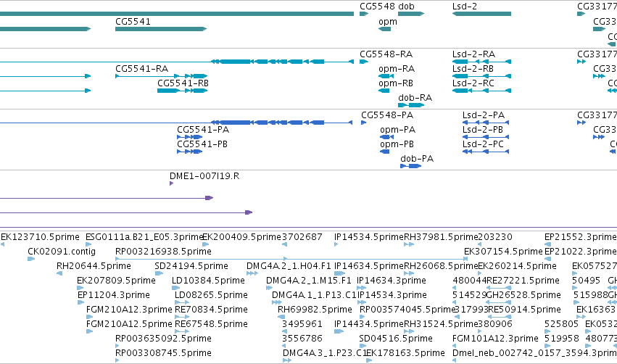Select the dob-PA coding sequence glyph
Viewport: 617px width, 364px height.
(x=411, y=166)
